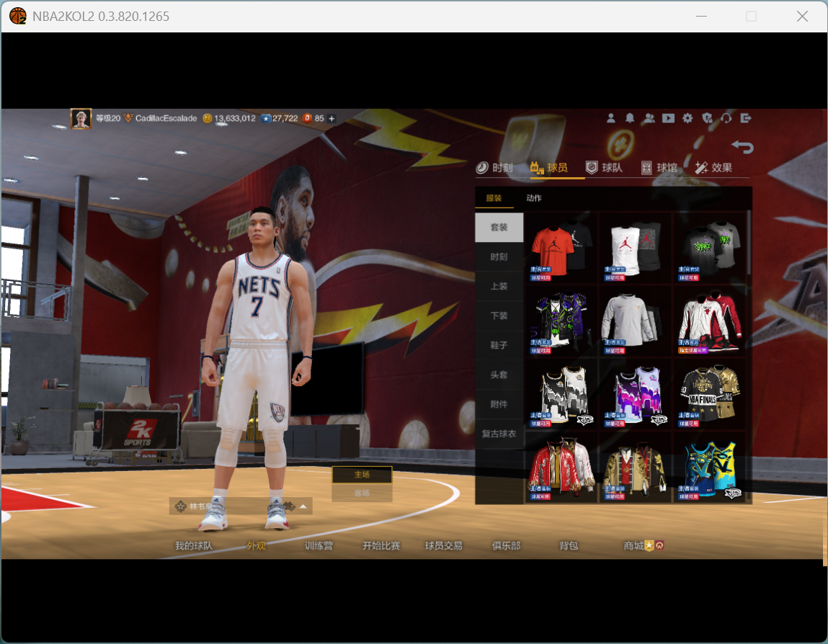The width and height of the screenshot is (828, 644).
Task: Open the 效果 tab
Action: point(713,168)
